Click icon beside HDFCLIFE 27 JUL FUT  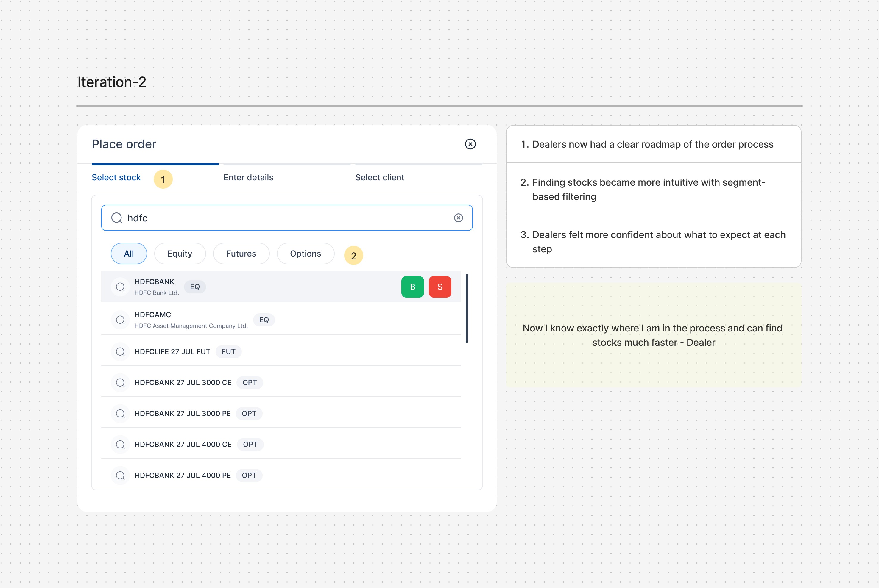(x=120, y=352)
